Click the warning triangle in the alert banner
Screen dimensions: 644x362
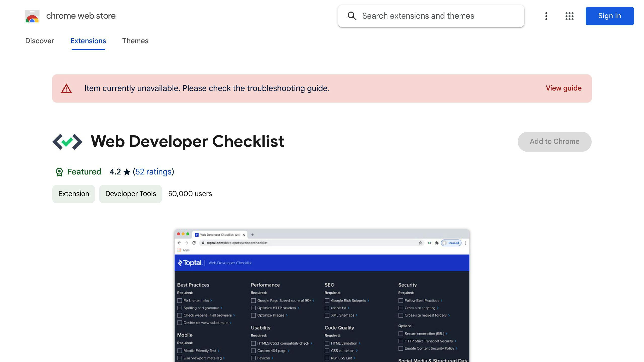click(67, 88)
